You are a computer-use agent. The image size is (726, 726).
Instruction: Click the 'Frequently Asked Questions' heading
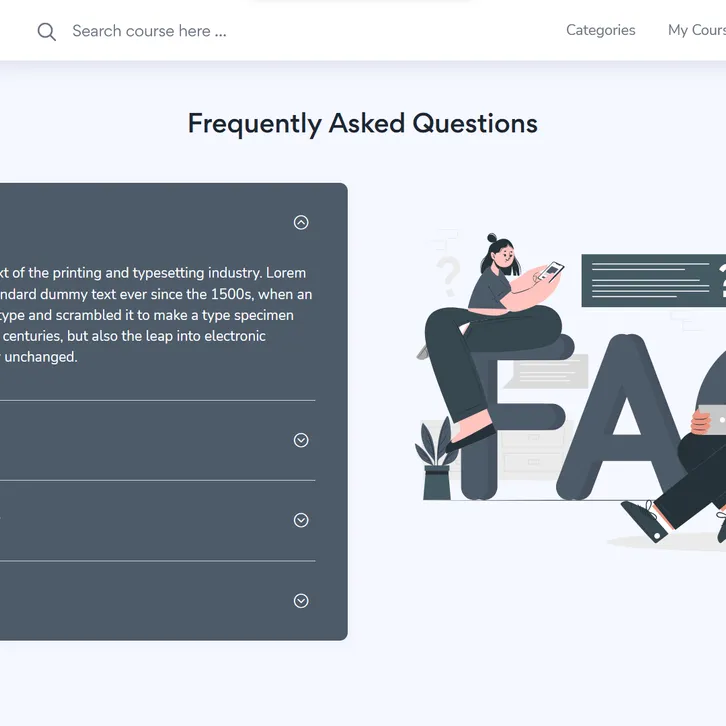(363, 124)
